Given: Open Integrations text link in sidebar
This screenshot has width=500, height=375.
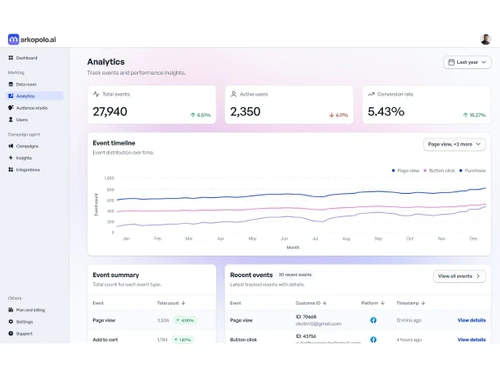Looking at the screenshot, I should (28, 170).
